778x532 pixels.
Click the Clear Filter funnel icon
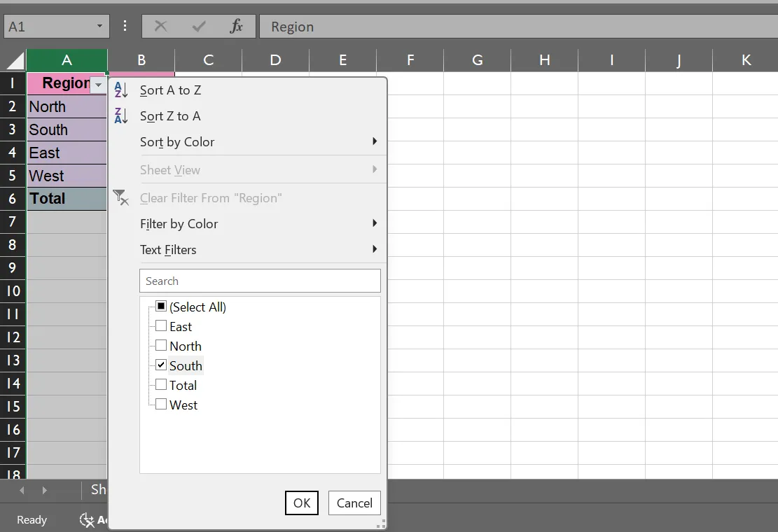(x=120, y=197)
